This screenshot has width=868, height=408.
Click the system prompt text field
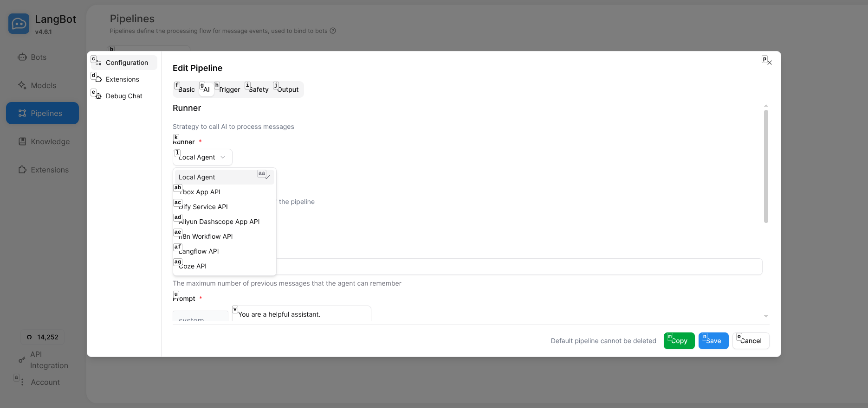(x=302, y=314)
